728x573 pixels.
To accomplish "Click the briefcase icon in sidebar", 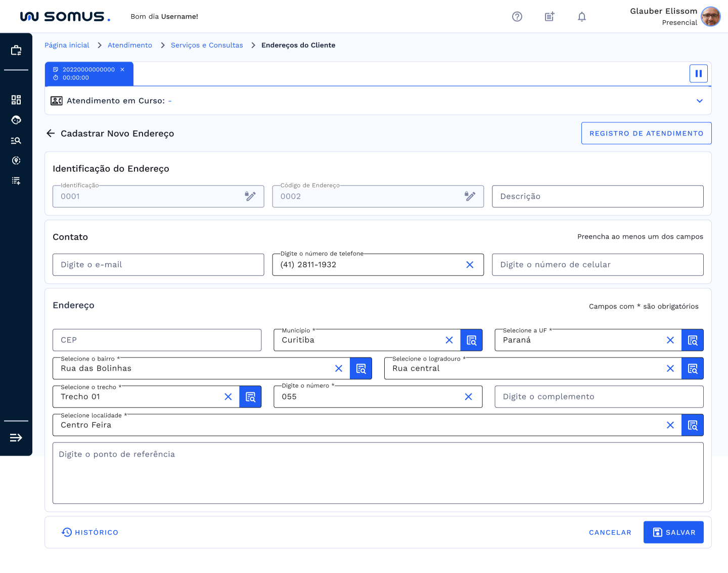I will click(16, 50).
